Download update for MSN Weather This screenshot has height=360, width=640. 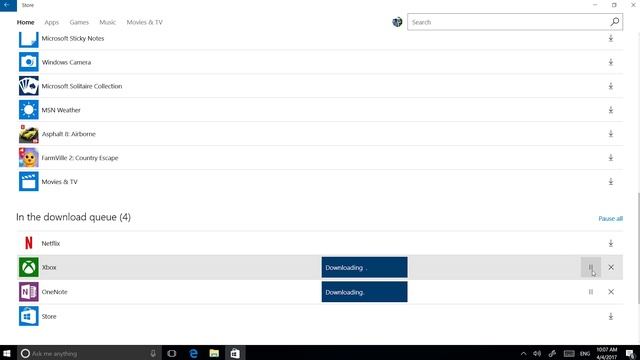611,110
